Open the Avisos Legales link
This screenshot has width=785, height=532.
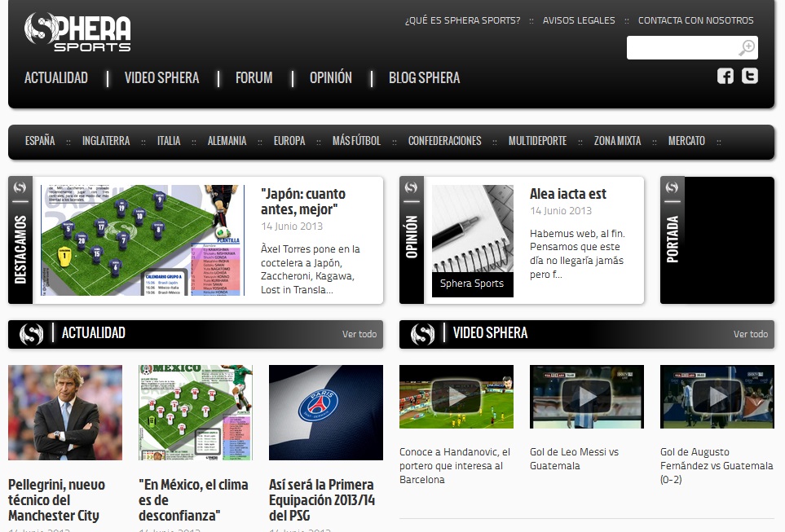579,20
